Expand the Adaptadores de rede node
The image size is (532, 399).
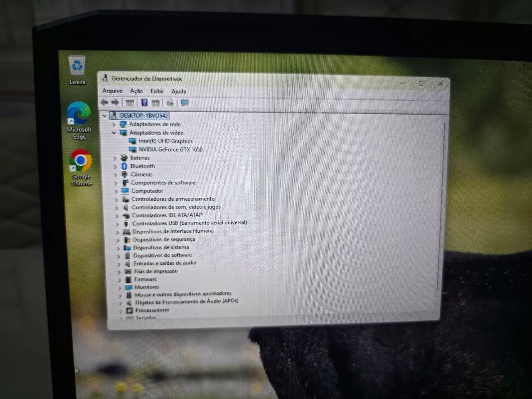point(113,125)
